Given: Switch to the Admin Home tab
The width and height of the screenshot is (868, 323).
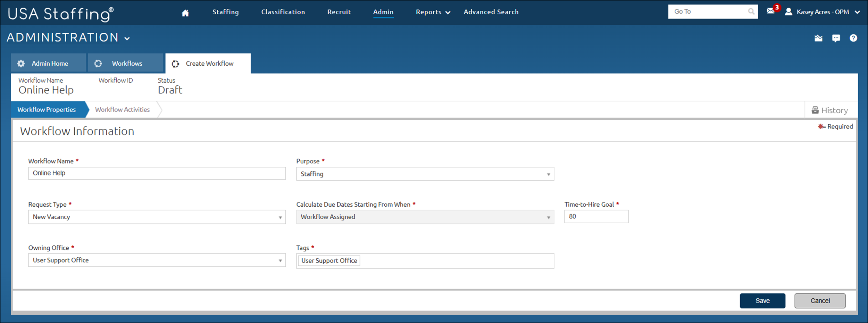Looking at the screenshot, I should click(x=49, y=63).
